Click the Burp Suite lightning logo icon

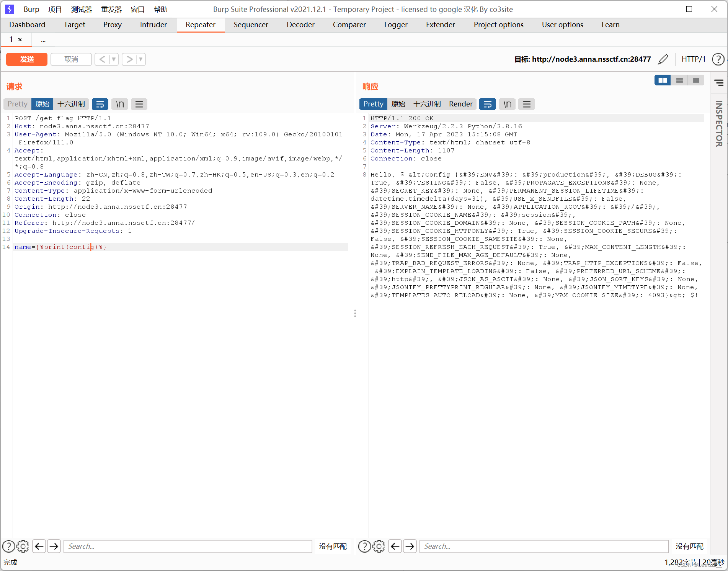pos(10,9)
